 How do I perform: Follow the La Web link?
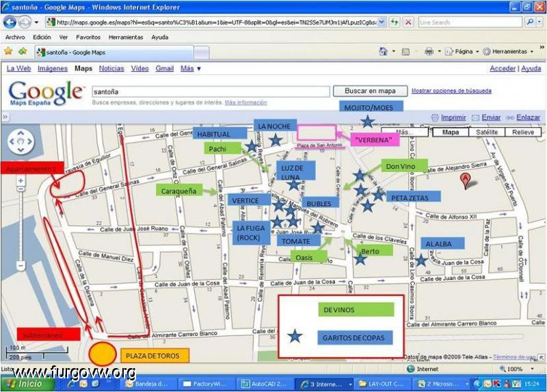click(x=19, y=69)
